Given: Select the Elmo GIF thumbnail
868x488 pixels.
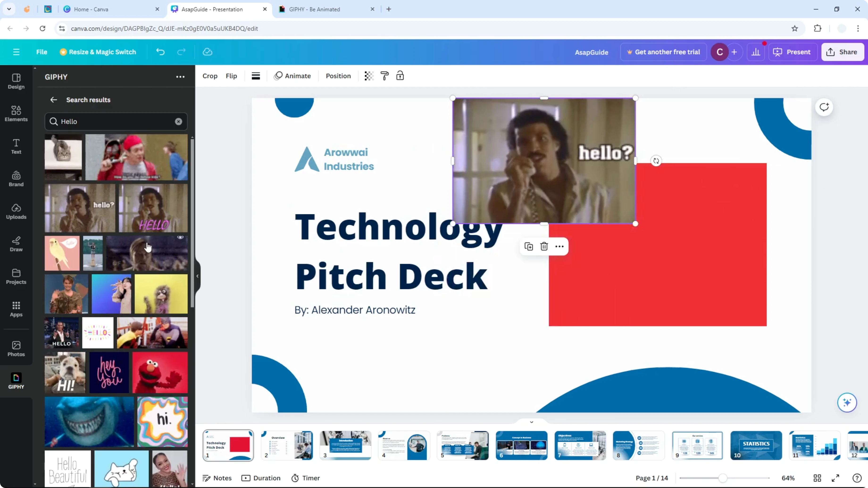Looking at the screenshot, I should pyautogui.click(x=160, y=372).
